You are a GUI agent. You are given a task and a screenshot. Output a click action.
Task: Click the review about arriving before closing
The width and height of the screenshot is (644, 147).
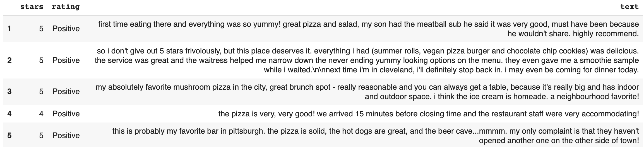[x=428, y=114]
